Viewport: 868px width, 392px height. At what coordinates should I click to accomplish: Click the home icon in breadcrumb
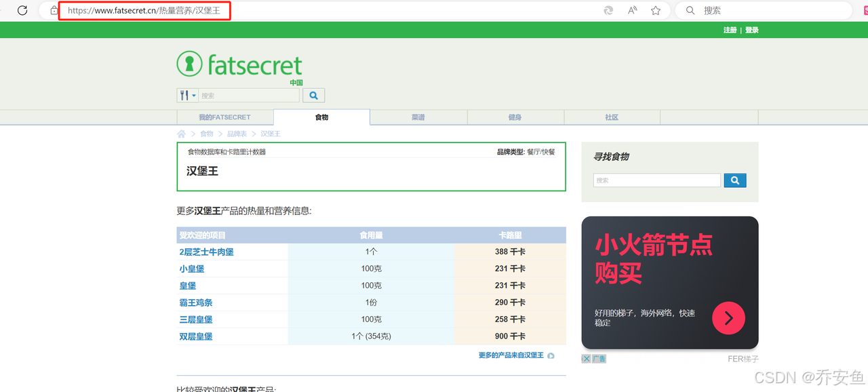tap(181, 134)
